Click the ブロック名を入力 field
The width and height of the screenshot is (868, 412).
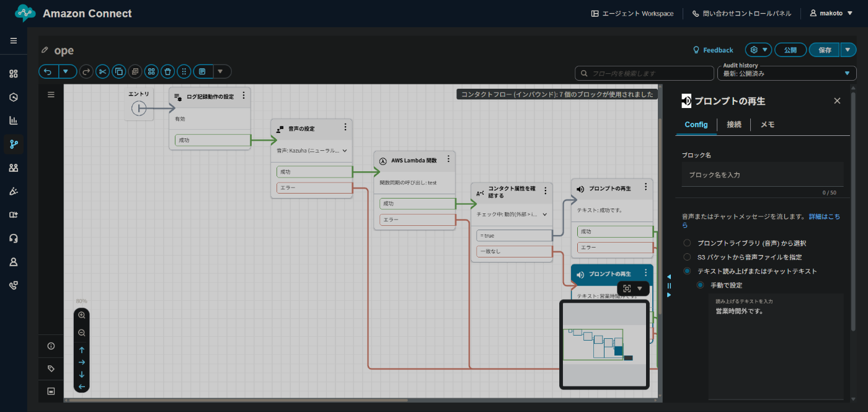pos(763,175)
